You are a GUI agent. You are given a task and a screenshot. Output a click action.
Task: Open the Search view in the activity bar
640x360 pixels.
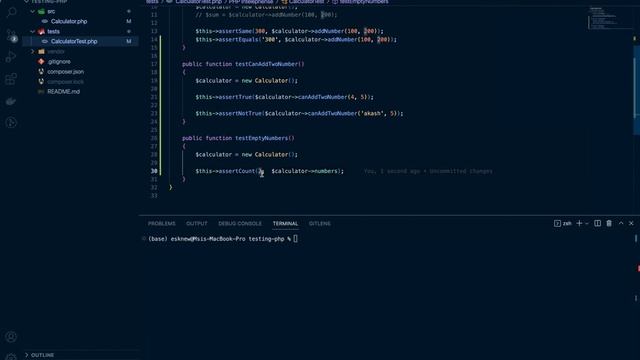click(x=11, y=13)
